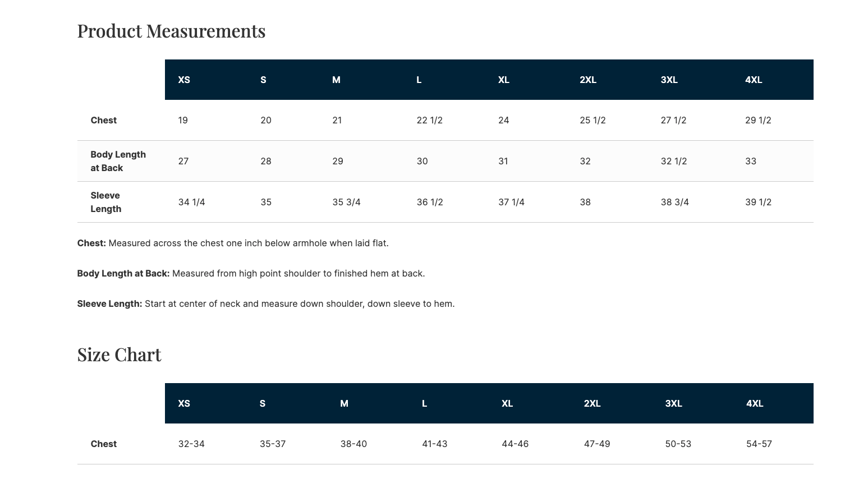Click the Product Measurements heading
Screen dimensions: 868x488
(171, 31)
